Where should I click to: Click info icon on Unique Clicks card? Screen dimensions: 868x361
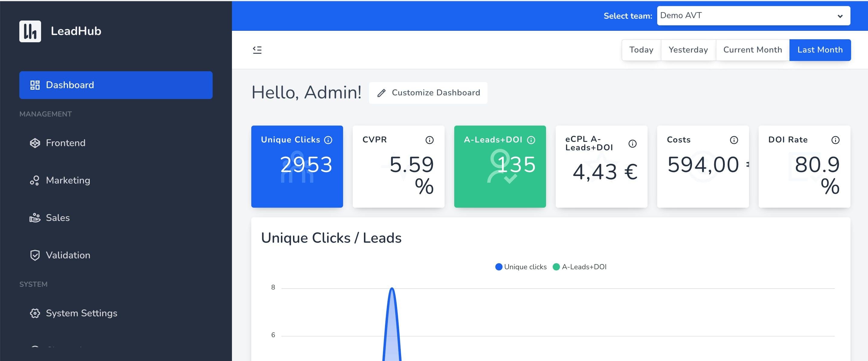click(328, 140)
